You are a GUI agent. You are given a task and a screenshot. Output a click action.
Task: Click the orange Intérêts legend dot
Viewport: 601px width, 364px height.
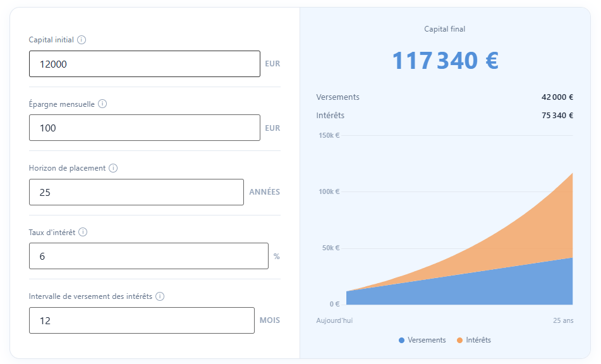[x=459, y=341]
